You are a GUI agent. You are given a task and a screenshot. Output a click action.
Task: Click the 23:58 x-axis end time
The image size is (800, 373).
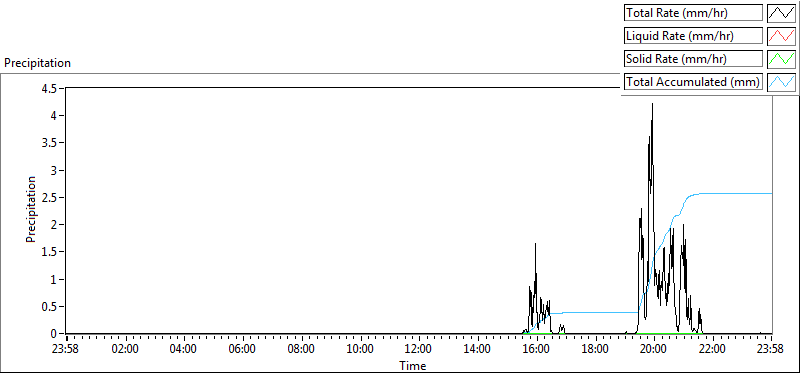point(770,350)
